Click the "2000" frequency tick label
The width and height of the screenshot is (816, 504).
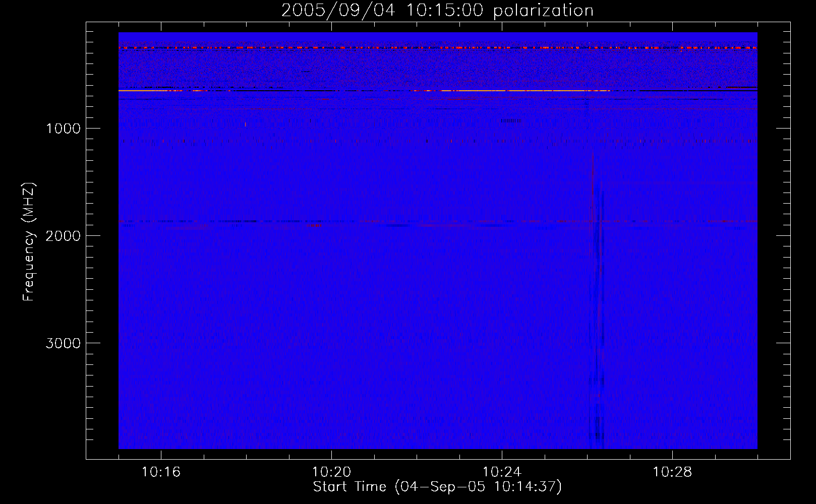tap(64, 236)
